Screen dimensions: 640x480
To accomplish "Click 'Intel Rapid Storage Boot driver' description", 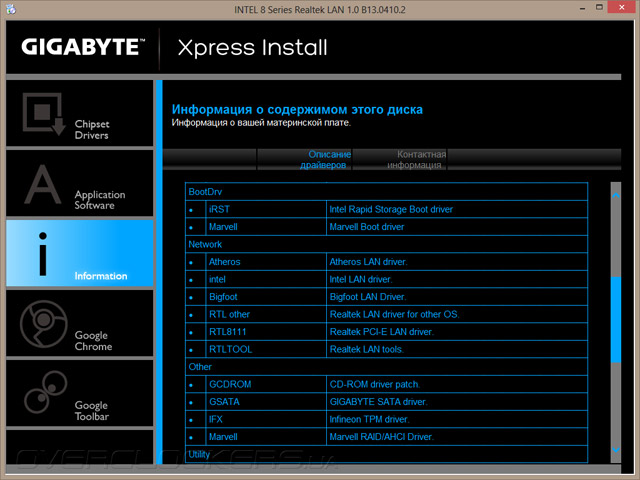I will 391,209.
